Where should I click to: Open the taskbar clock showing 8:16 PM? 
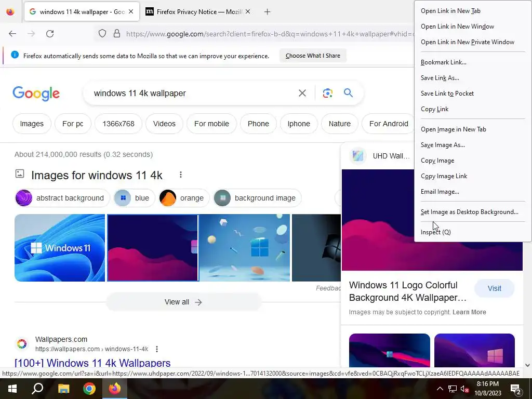[487, 389]
